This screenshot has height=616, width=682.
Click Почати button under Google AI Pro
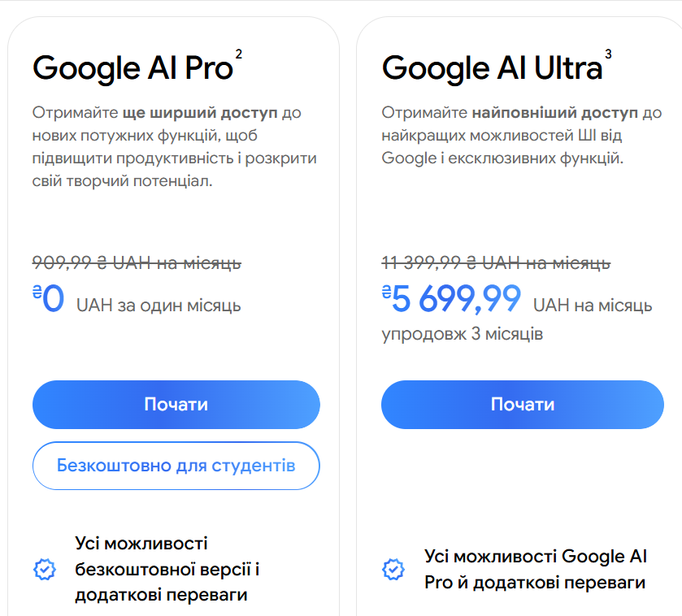pyautogui.click(x=176, y=405)
